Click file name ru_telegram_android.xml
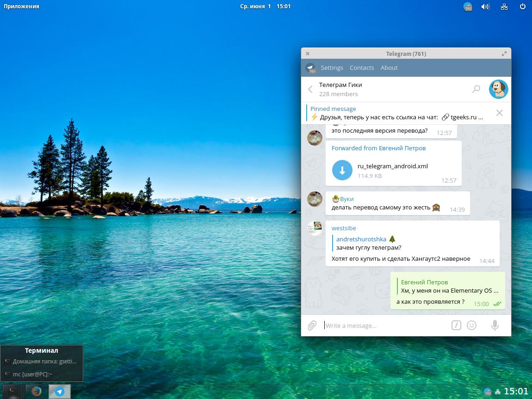 393,166
